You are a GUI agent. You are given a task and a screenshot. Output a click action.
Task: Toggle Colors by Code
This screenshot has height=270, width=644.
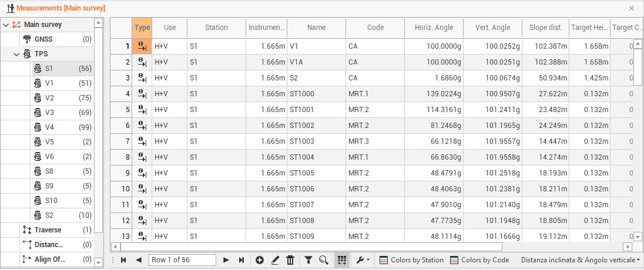click(x=479, y=260)
